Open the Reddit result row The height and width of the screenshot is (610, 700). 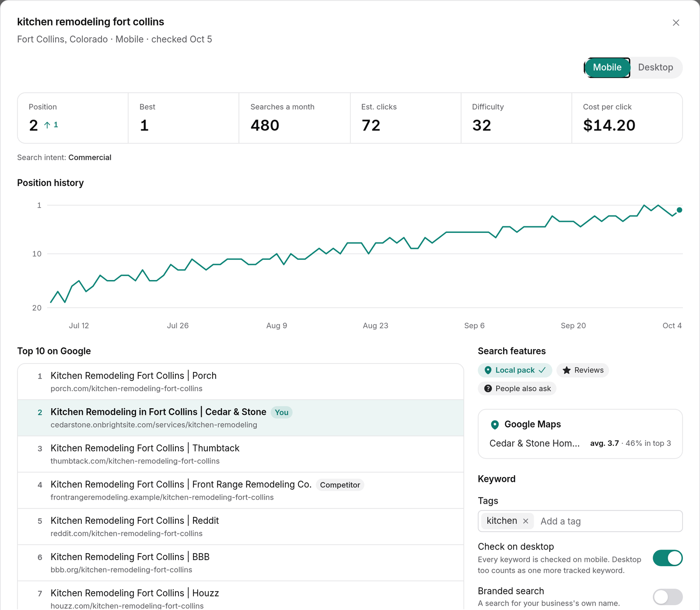(x=241, y=527)
